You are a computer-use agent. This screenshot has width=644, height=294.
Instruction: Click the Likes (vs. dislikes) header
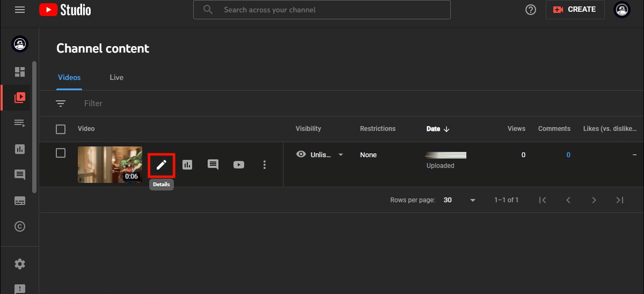click(610, 129)
